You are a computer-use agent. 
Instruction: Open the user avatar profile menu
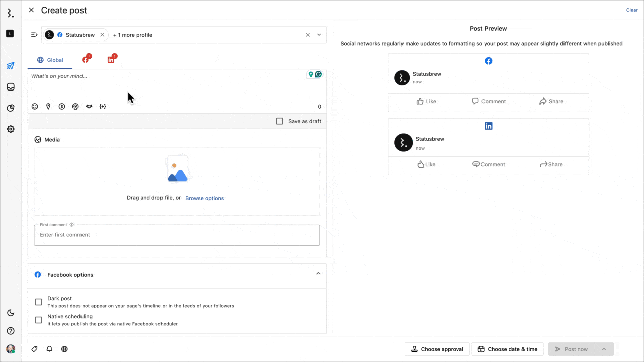(10, 349)
